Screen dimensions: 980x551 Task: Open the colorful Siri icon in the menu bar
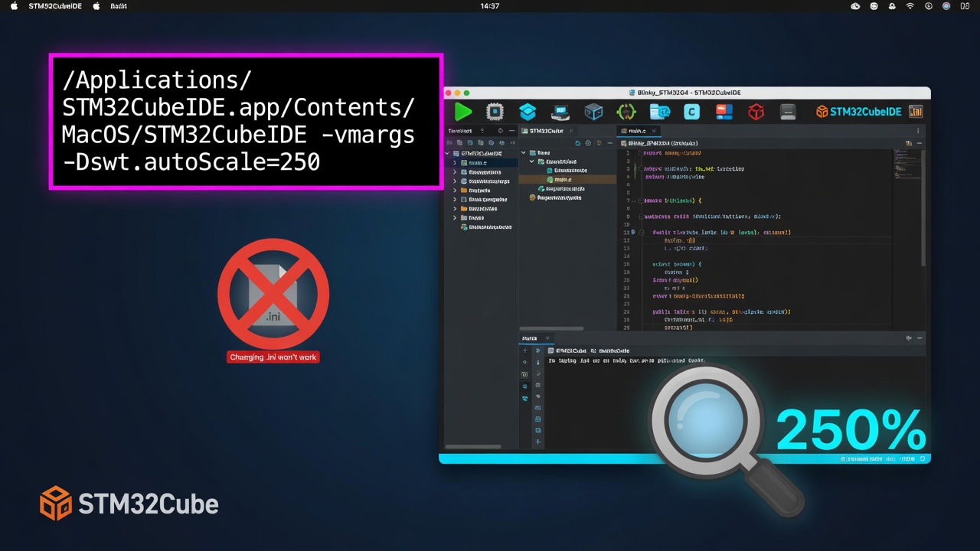(946, 6)
